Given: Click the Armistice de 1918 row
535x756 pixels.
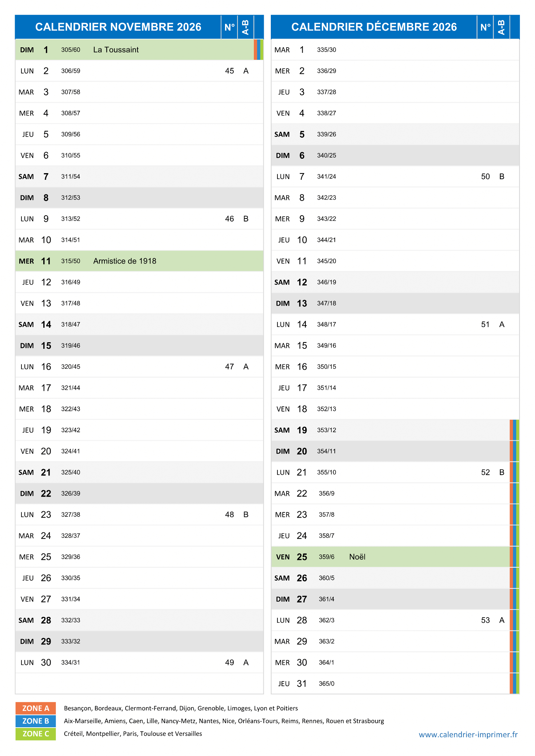Looking at the screenshot, I should (139, 261).
